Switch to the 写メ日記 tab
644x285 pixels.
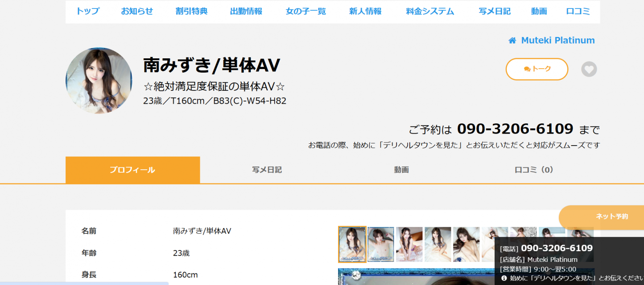267,170
